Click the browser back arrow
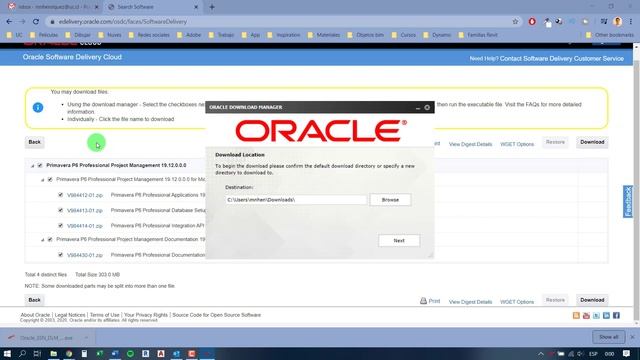The image size is (640, 360). click(9, 22)
